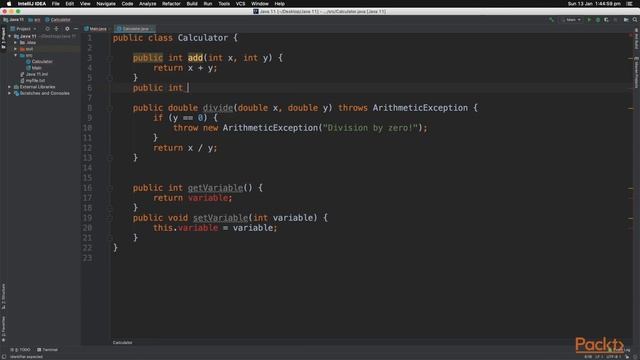Open the Help menu
Viewport: 640px width, 360px height.
pos(280,4)
